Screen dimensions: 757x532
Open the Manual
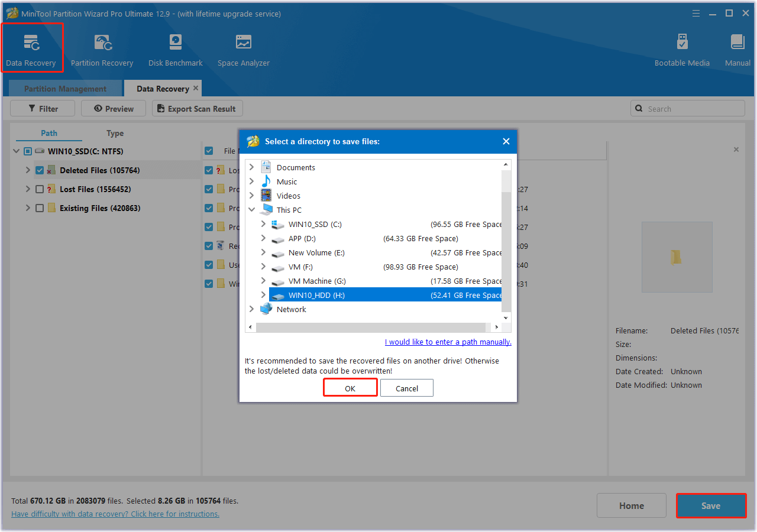coord(737,50)
